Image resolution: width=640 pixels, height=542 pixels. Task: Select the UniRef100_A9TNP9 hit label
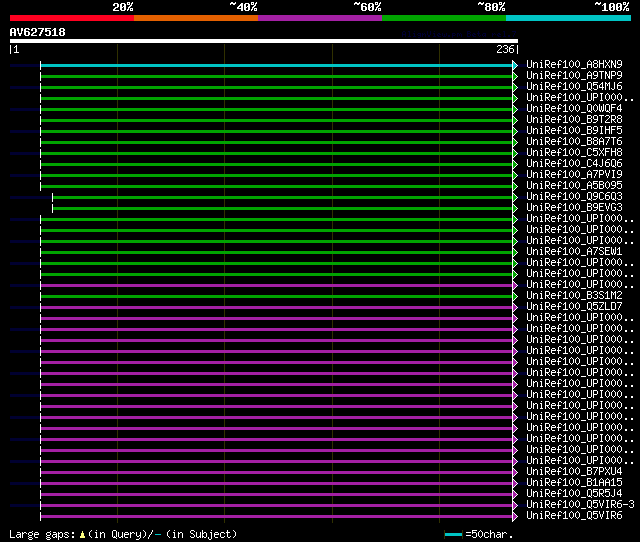(574, 76)
